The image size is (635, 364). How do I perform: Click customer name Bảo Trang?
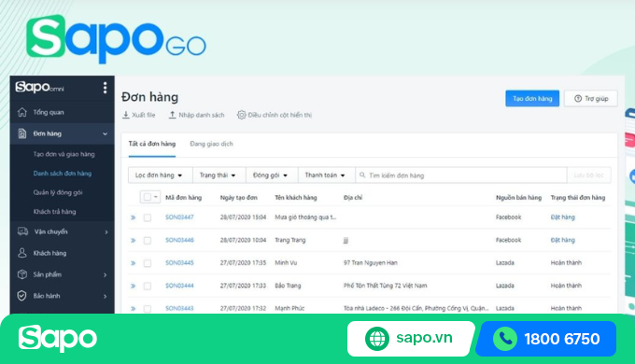[288, 286]
